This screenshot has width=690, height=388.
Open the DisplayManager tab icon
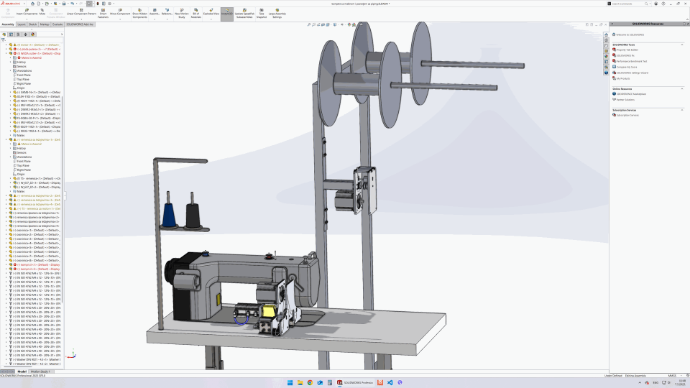[x=33, y=34]
